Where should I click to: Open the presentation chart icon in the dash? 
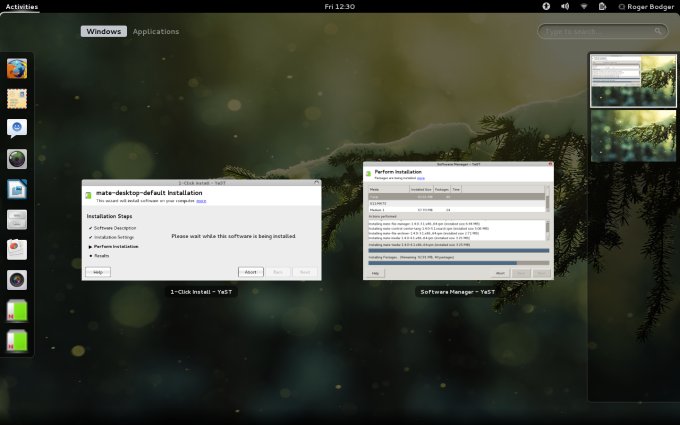[x=17, y=250]
